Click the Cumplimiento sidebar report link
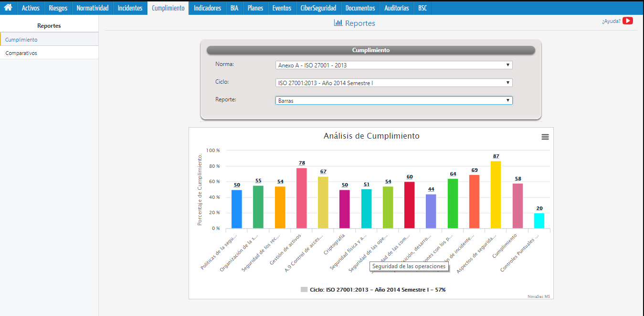Screen dimensions: 644x316 [x=21, y=40]
